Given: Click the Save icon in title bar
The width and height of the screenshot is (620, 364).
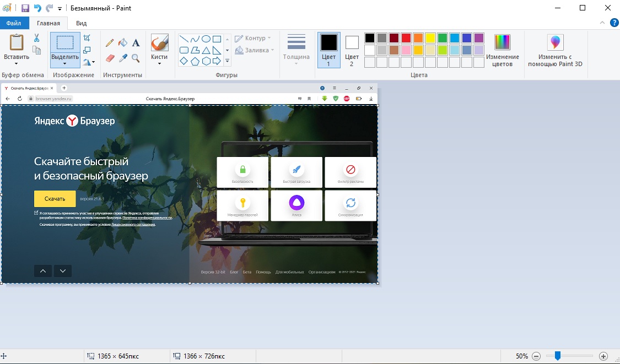Looking at the screenshot, I should coord(25,8).
